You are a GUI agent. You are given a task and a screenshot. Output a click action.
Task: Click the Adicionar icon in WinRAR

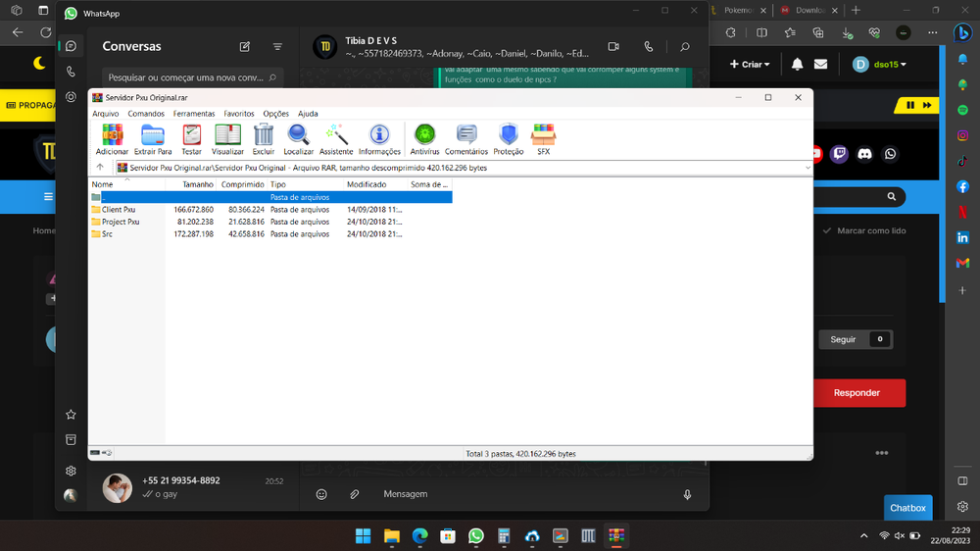pos(112,138)
